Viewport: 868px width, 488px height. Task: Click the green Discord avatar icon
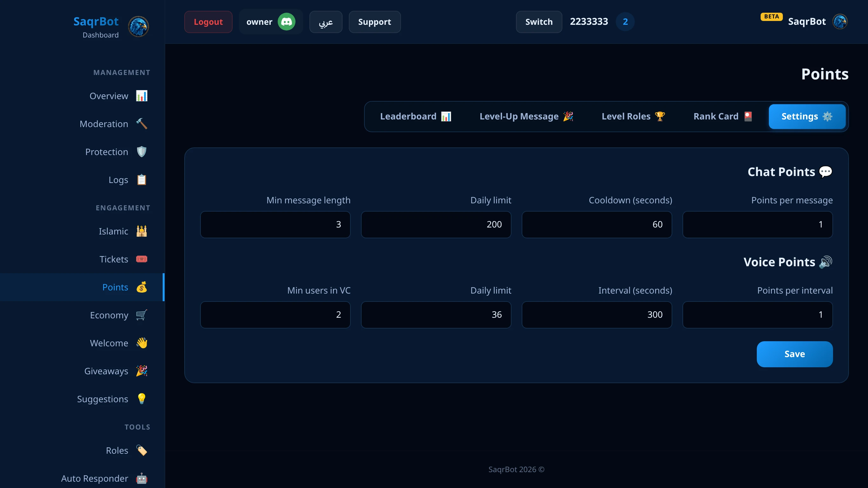[x=286, y=22]
